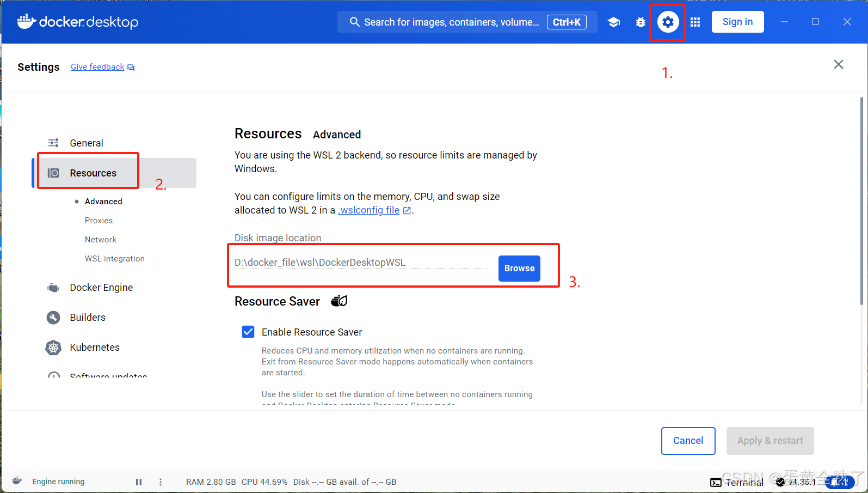Open the Learning center graduation cap icon
This screenshot has height=493, width=868.
[614, 22]
